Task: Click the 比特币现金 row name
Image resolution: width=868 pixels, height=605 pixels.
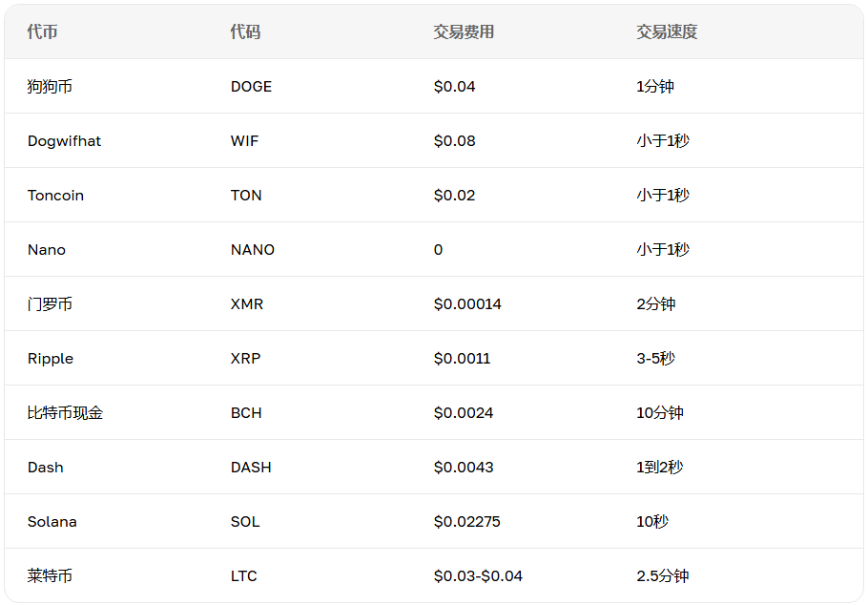Action: [x=65, y=413]
